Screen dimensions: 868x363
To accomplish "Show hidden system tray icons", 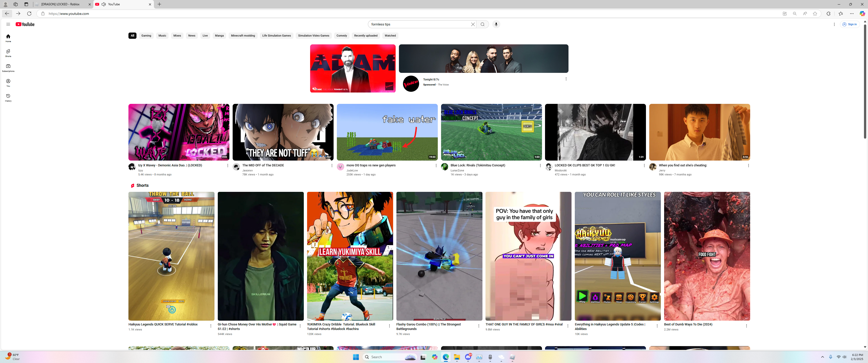I will pos(823,357).
